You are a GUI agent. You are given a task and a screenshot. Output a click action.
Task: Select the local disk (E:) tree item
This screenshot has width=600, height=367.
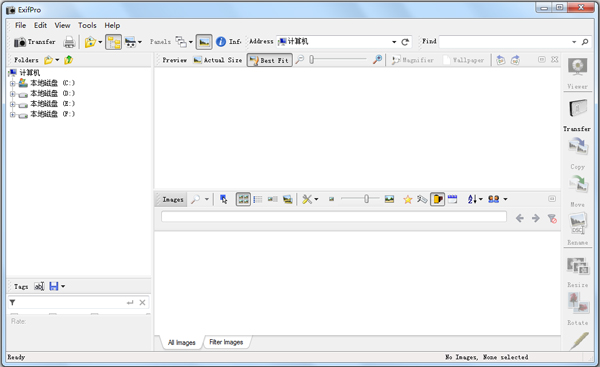(52, 104)
